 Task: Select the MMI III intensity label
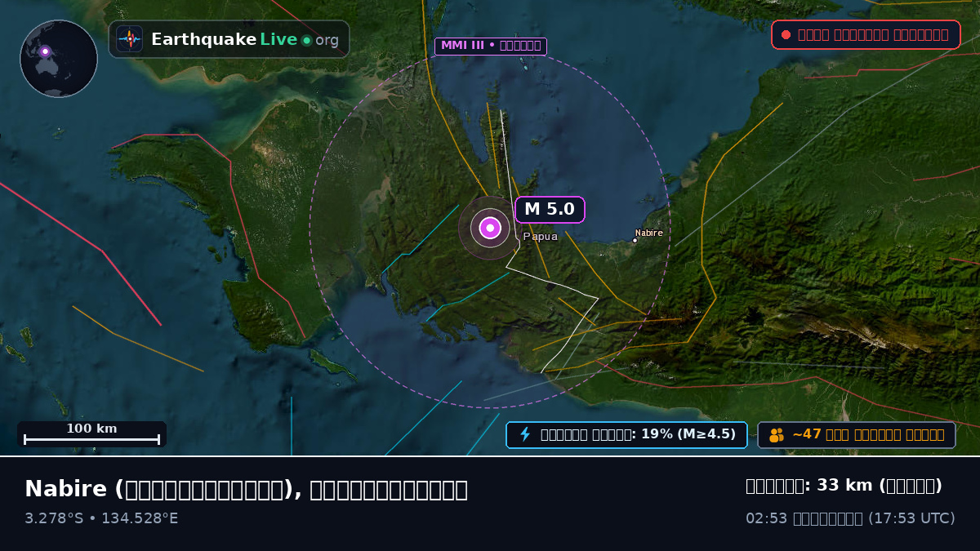coord(490,46)
